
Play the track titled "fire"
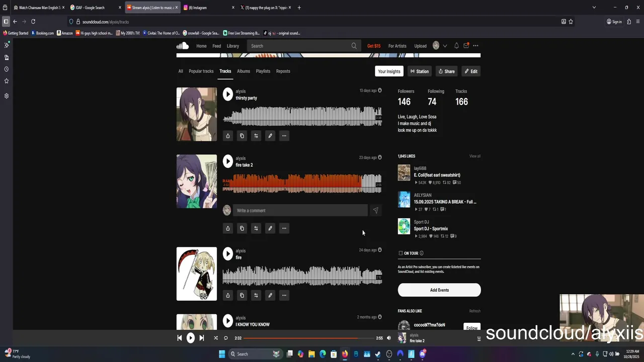tap(228, 253)
